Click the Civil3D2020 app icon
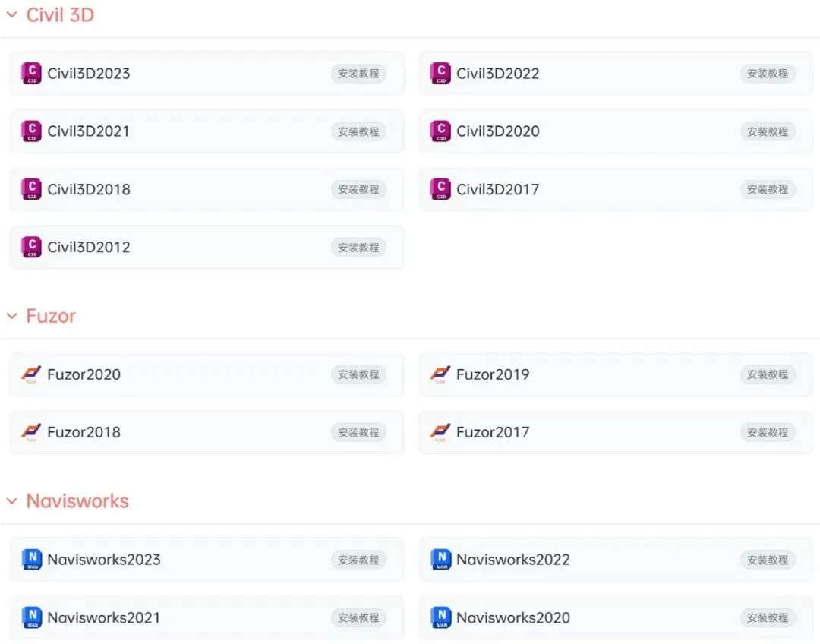This screenshot has height=644, width=820. tap(440, 131)
